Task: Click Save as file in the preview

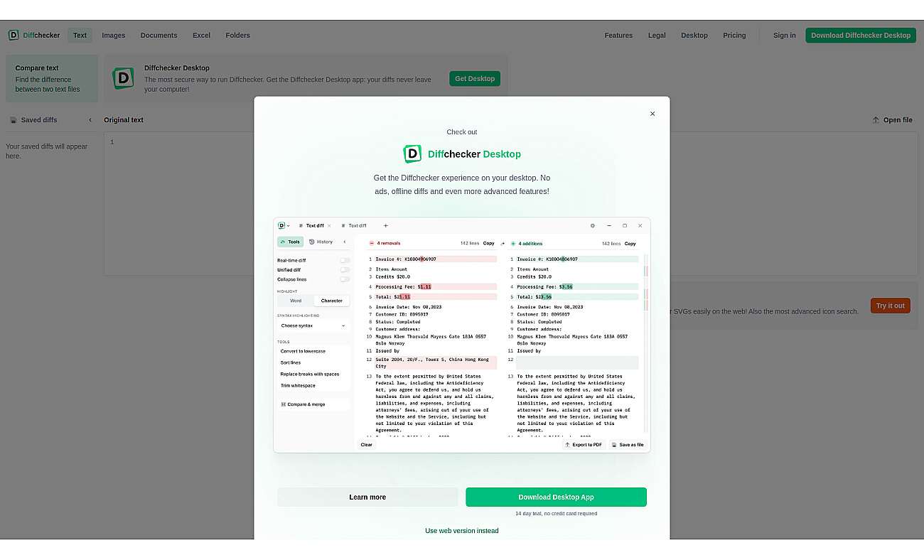Action: click(628, 445)
